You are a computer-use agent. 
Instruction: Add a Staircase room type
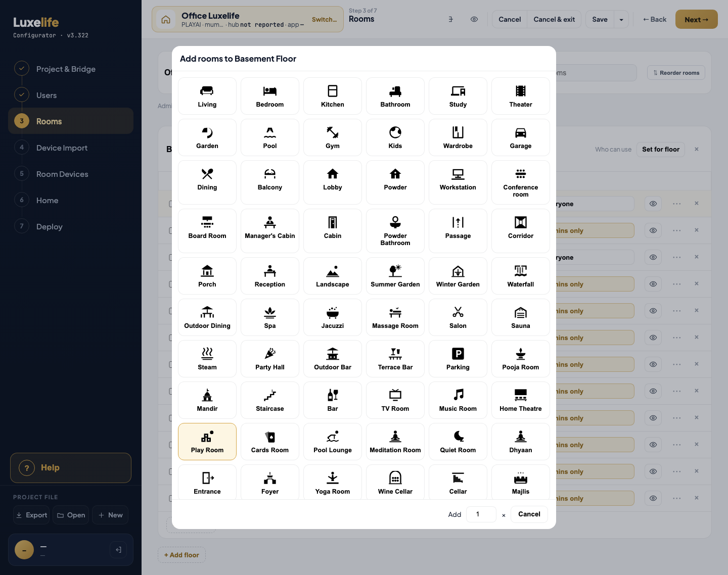[270, 400]
